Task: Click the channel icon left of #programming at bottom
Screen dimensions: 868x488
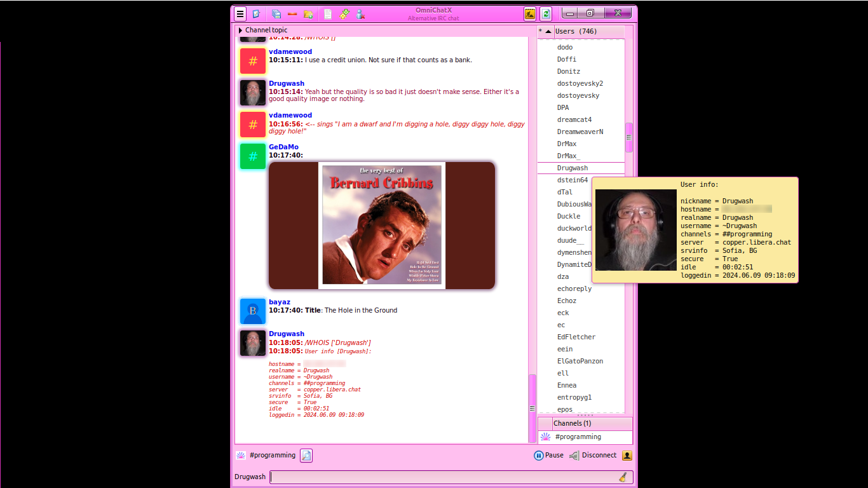Action: (x=241, y=455)
